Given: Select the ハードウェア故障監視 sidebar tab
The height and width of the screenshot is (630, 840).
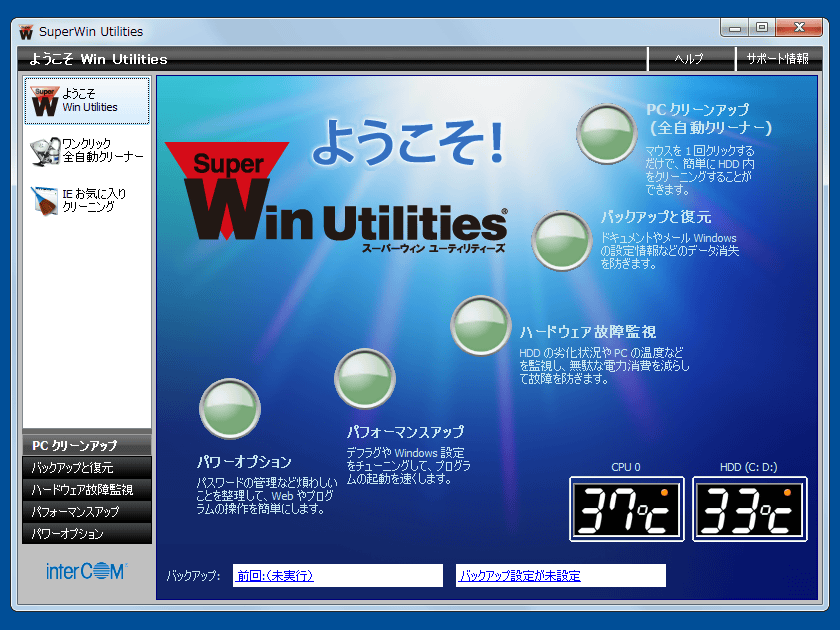Looking at the screenshot, I should pyautogui.click(x=87, y=489).
